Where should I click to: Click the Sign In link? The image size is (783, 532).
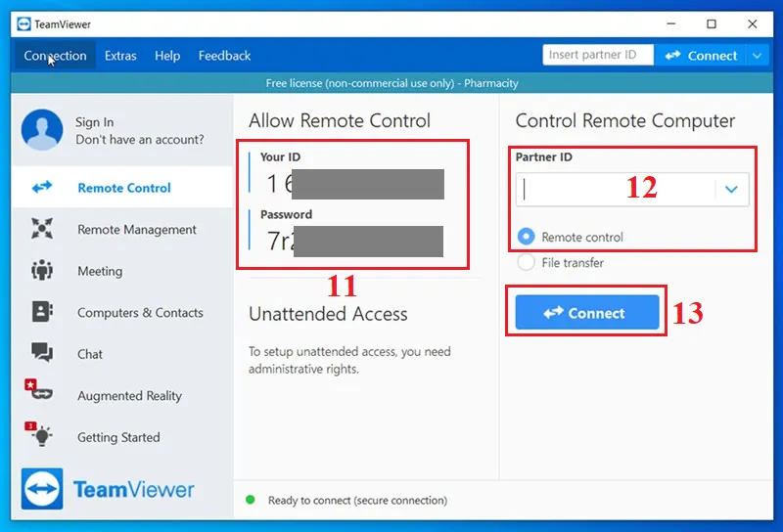coord(94,122)
